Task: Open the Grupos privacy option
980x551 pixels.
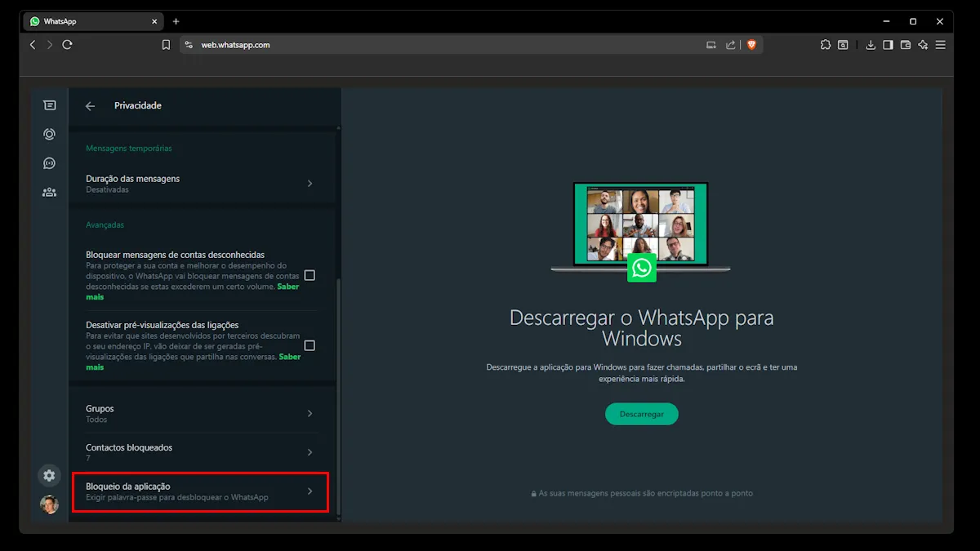Action: coord(200,413)
